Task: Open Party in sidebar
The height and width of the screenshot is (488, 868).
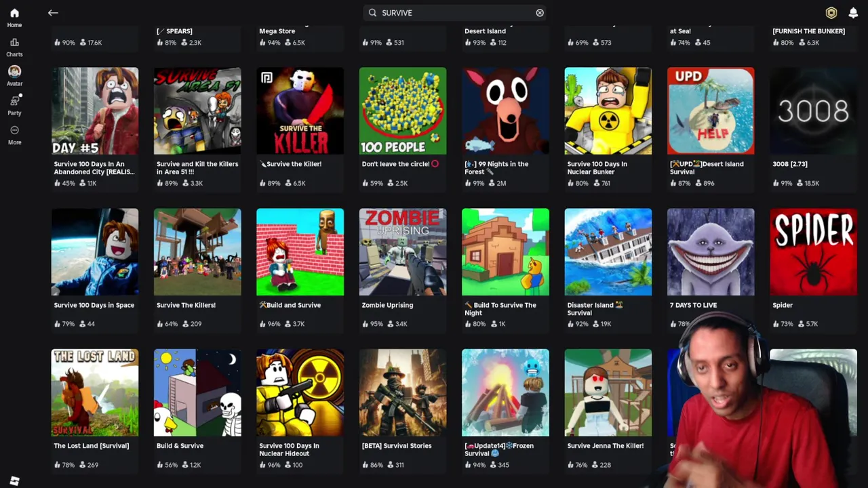Action: (x=14, y=105)
